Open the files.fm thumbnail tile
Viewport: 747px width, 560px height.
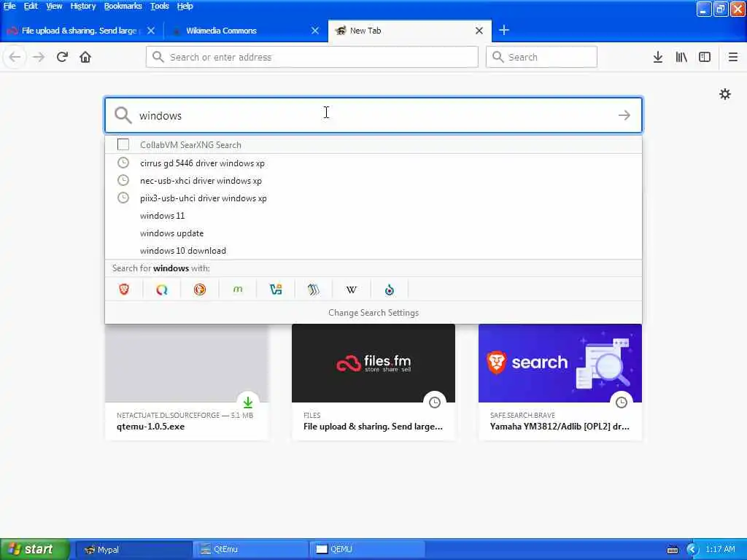(x=373, y=382)
